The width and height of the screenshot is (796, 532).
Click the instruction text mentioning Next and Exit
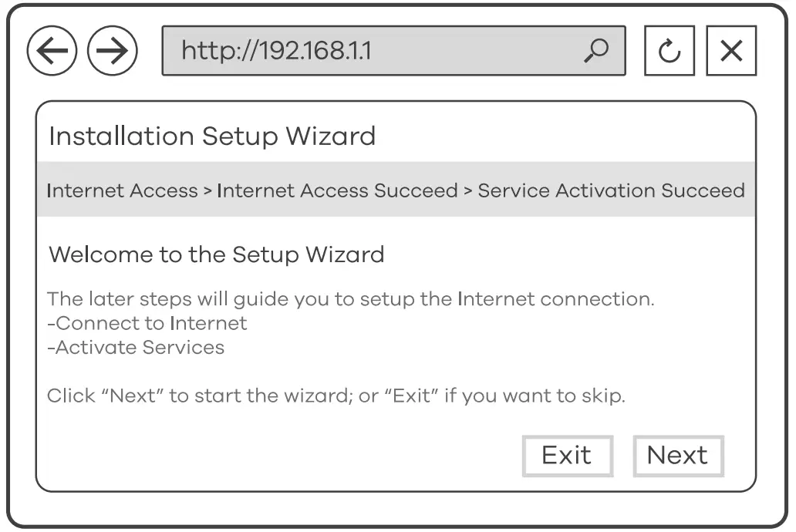coord(336,396)
